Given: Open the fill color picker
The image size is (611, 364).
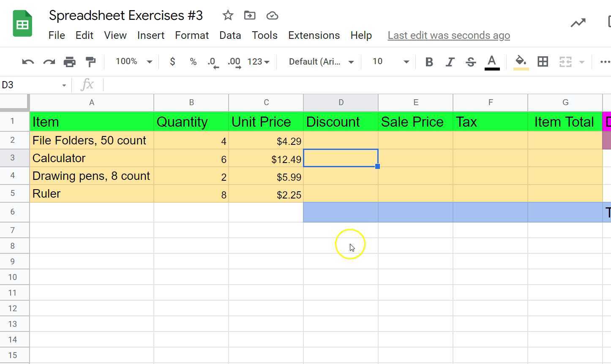Looking at the screenshot, I should (521, 62).
